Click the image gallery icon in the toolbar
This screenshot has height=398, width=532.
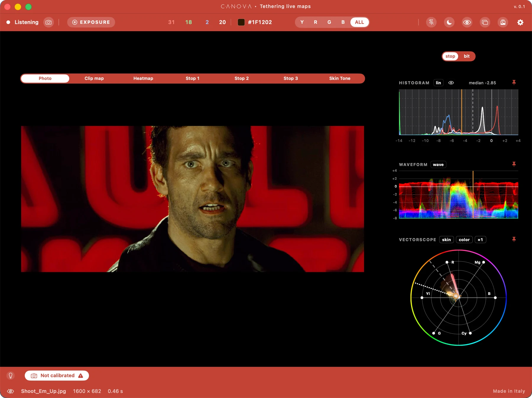pos(503,22)
